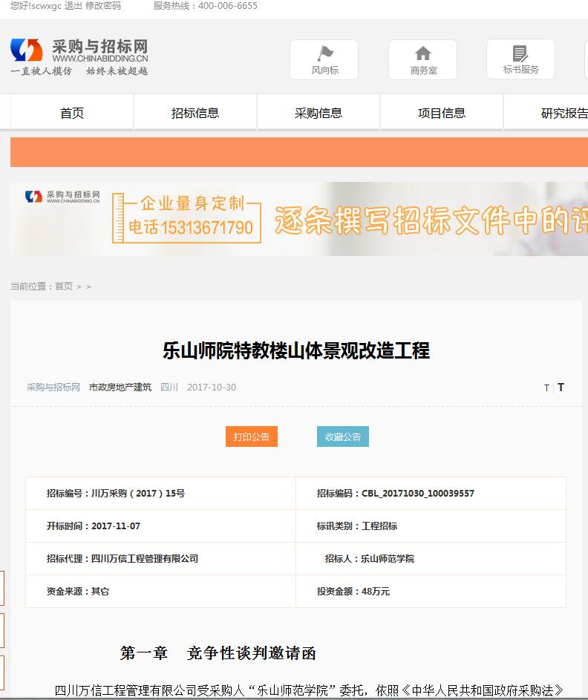Click 修改密码 link at top
The width and height of the screenshot is (588, 700).
click(x=103, y=6)
